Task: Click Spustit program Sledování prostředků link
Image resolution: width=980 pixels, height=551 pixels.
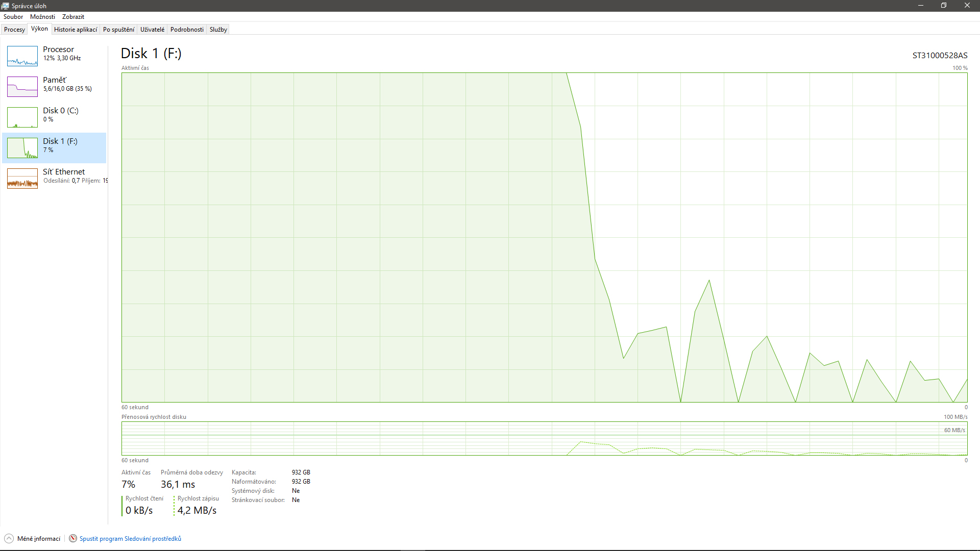Action: coord(130,539)
